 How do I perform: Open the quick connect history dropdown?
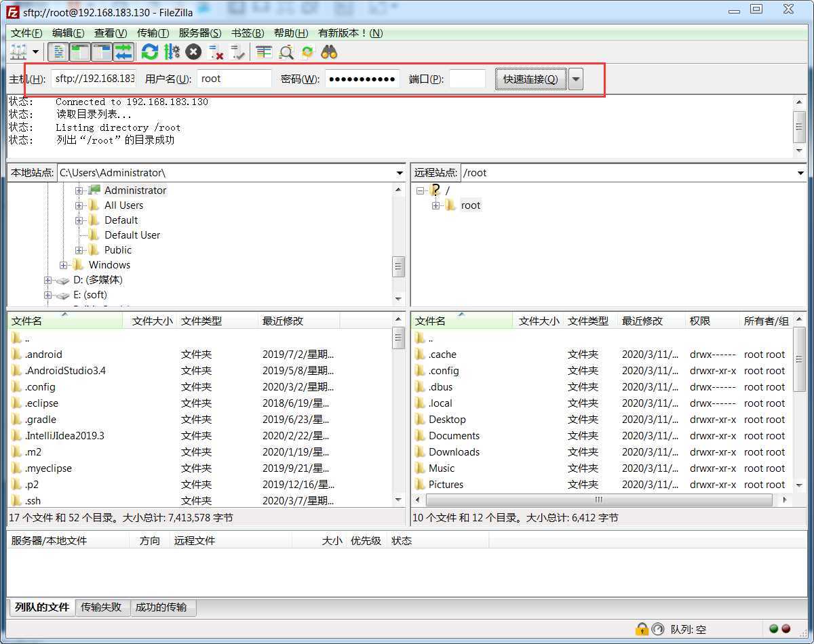point(576,79)
